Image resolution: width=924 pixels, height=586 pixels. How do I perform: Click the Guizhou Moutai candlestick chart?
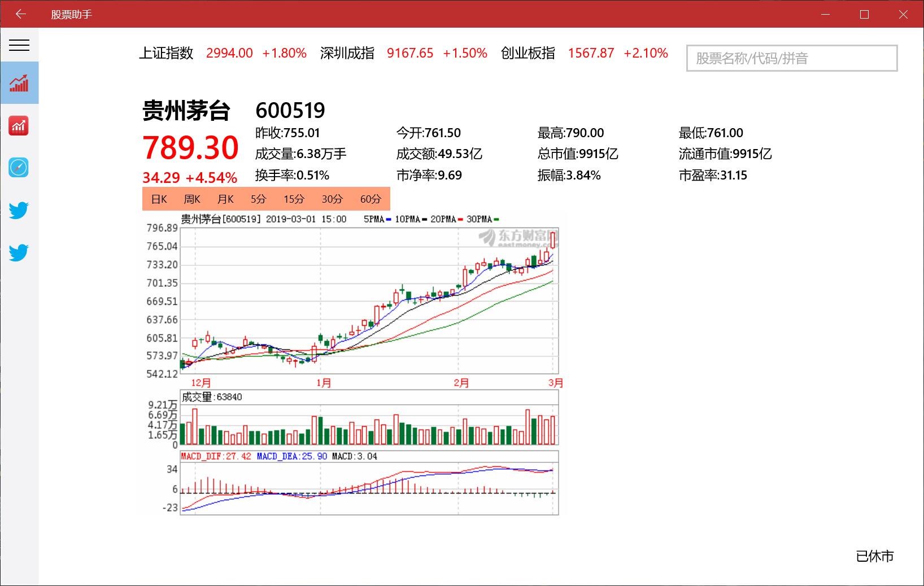pos(367,299)
